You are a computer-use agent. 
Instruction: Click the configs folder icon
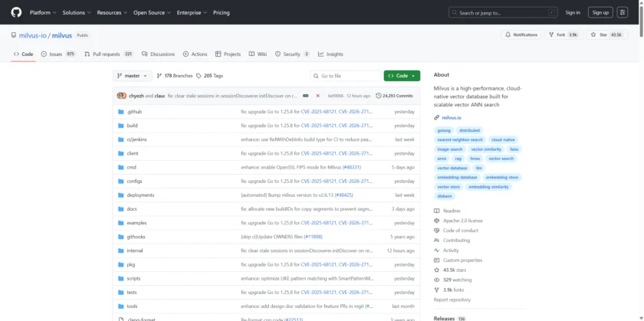pos(121,182)
